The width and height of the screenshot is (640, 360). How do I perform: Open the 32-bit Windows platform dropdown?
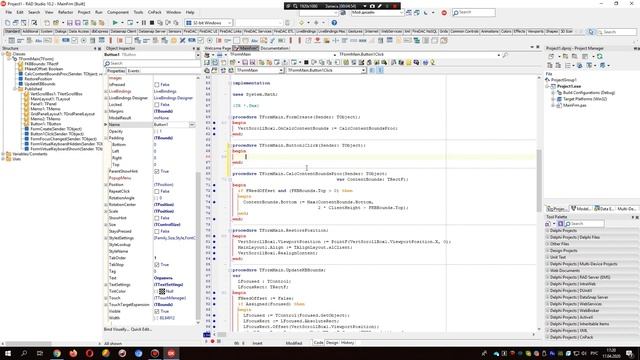pyautogui.click(x=230, y=23)
